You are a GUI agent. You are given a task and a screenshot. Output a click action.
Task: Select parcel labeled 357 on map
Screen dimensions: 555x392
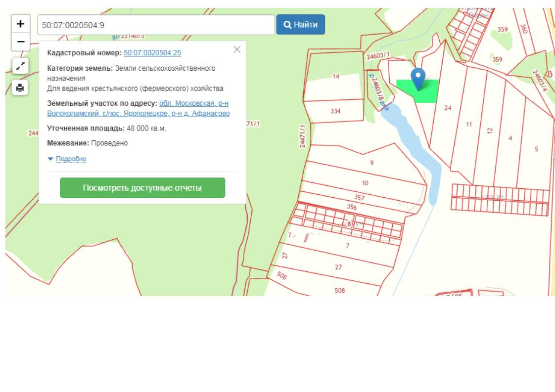coord(359,197)
